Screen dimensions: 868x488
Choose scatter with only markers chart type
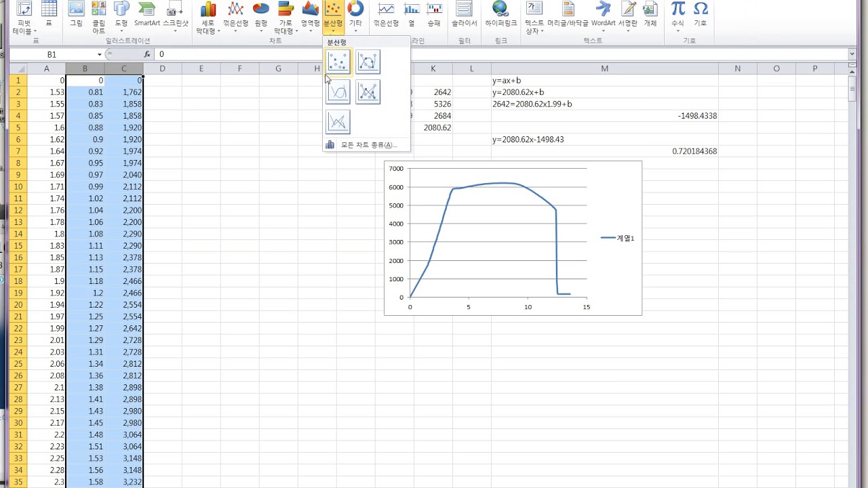[x=338, y=62]
